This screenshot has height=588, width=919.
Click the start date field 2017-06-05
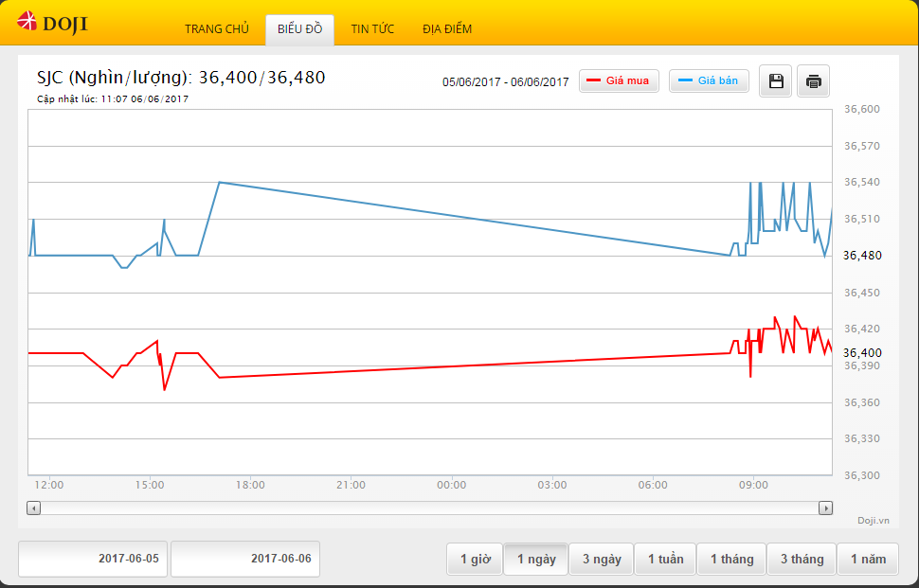coord(93,559)
